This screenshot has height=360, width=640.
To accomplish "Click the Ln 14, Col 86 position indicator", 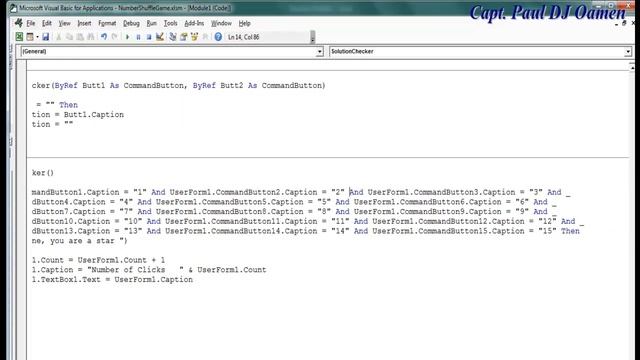I will point(244,37).
